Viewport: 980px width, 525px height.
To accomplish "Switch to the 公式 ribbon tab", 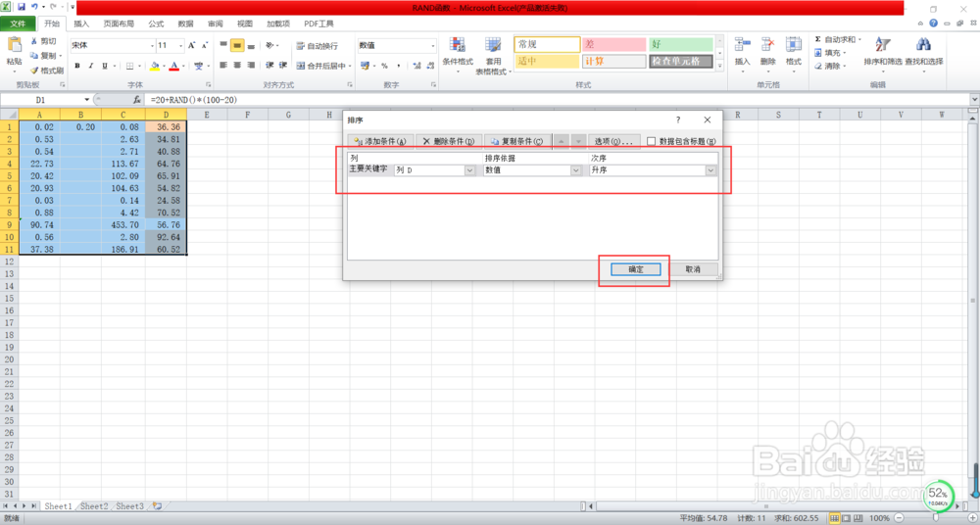I will click(x=156, y=24).
